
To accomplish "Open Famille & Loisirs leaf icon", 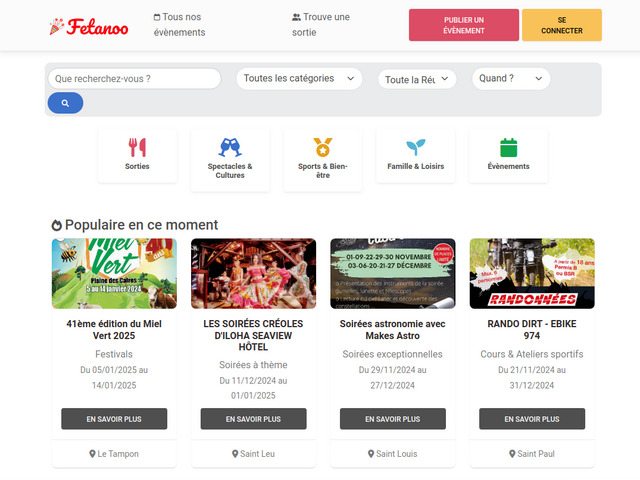I will point(416,147).
